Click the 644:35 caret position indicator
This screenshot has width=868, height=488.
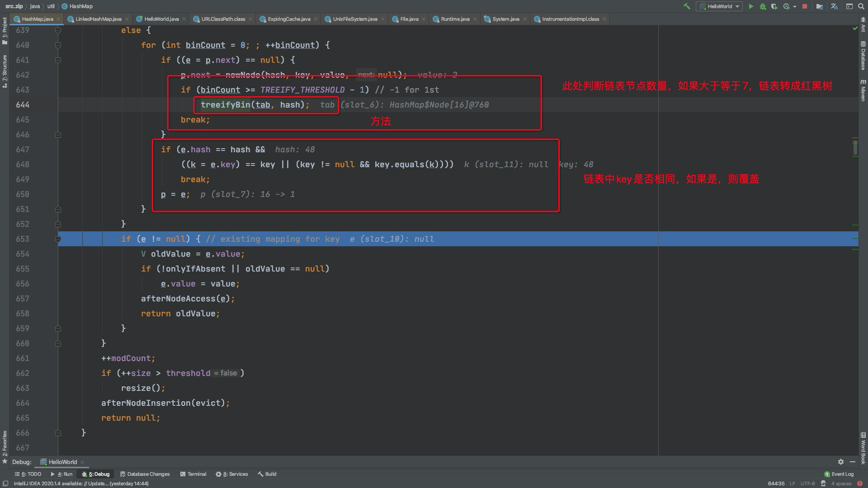(776, 483)
